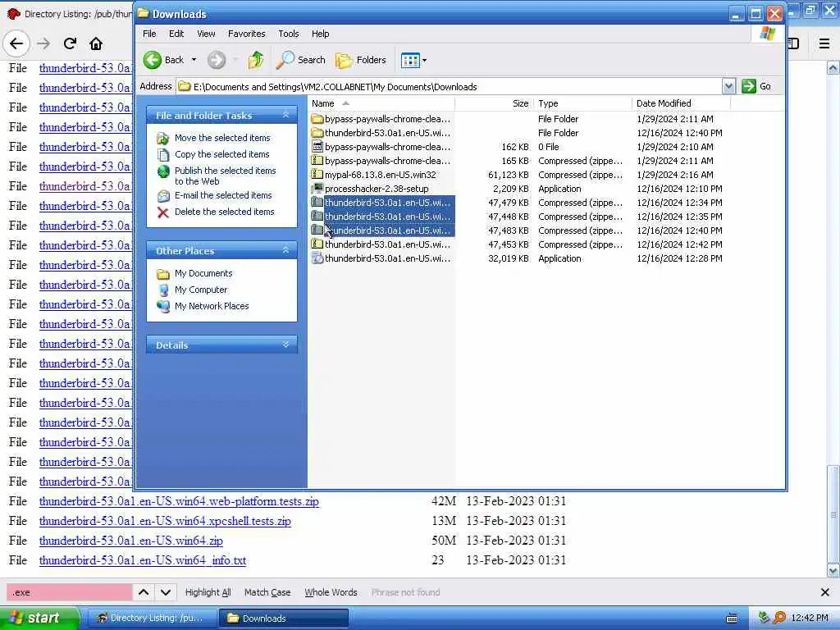
Task: Click the Windows start button
Action: coord(38,619)
